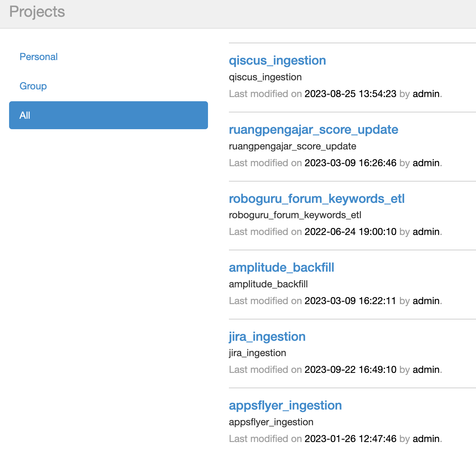Click the timestamp 2023-03-09 16:26:46

click(350, 163)
